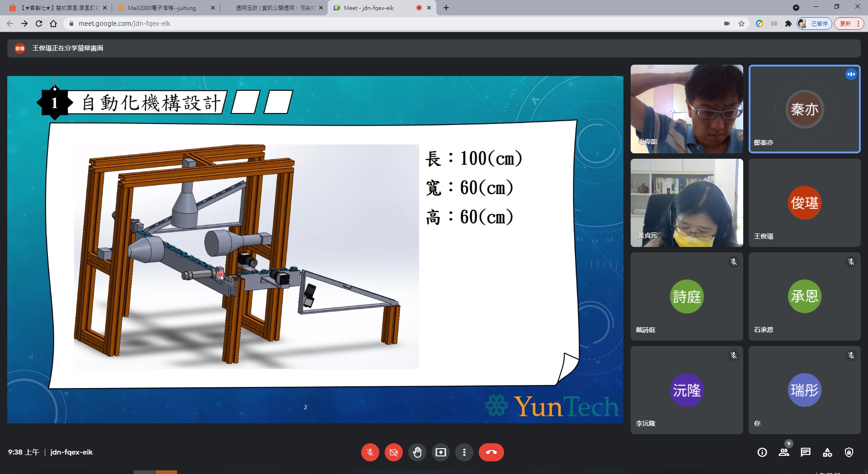
Task: Select 王俊珺 participant tile
Action: point(804,203)
